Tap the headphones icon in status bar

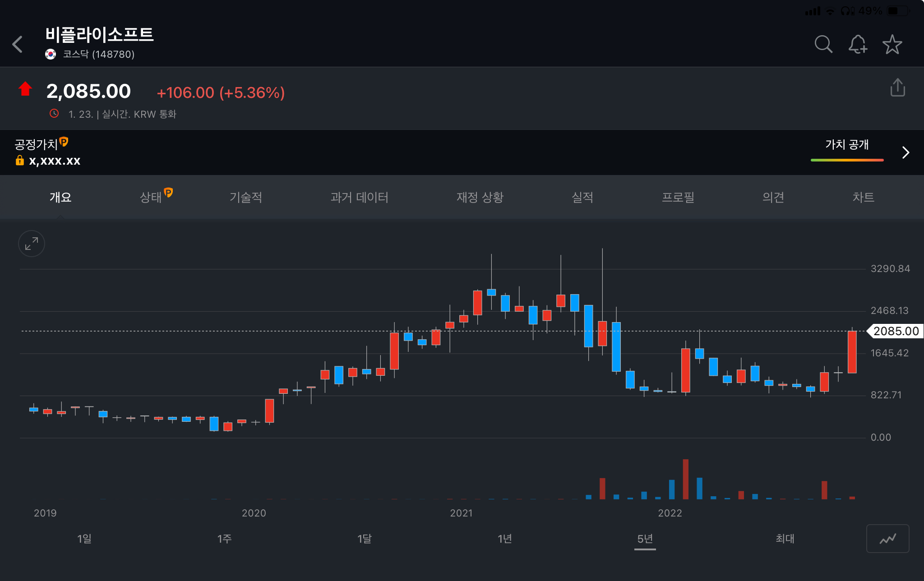coord(847,11)
